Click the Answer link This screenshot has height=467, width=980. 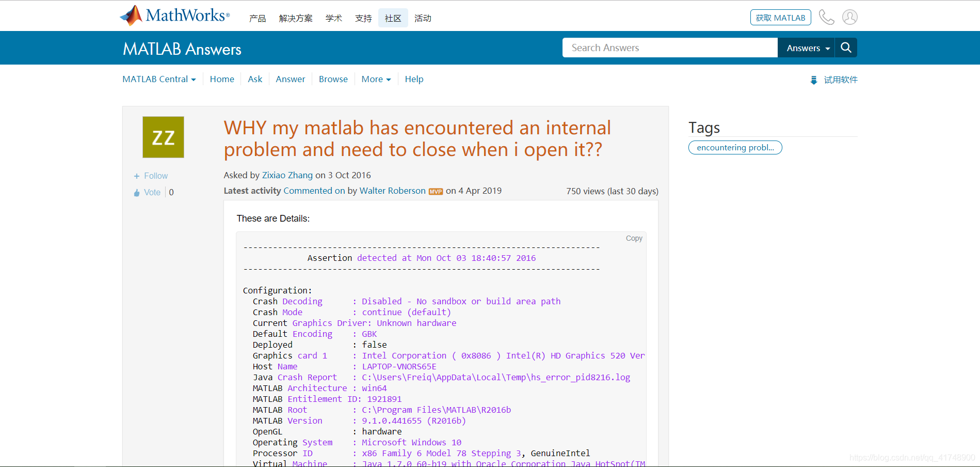point(291,79)
